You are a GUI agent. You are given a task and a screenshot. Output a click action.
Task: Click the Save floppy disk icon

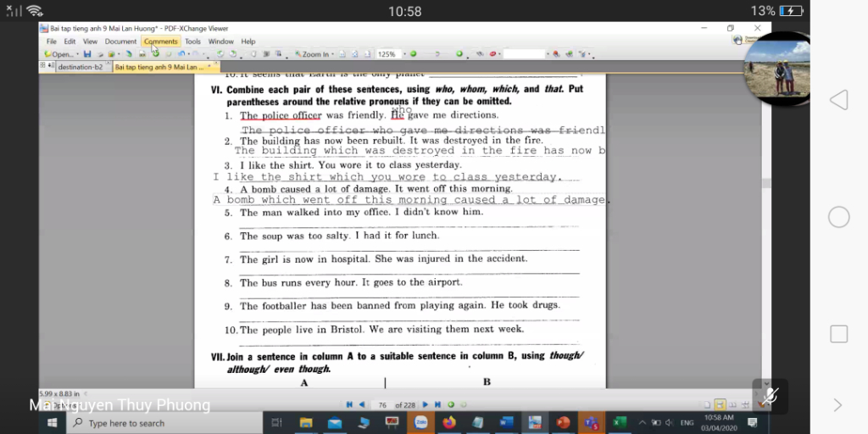coord(87,54)
